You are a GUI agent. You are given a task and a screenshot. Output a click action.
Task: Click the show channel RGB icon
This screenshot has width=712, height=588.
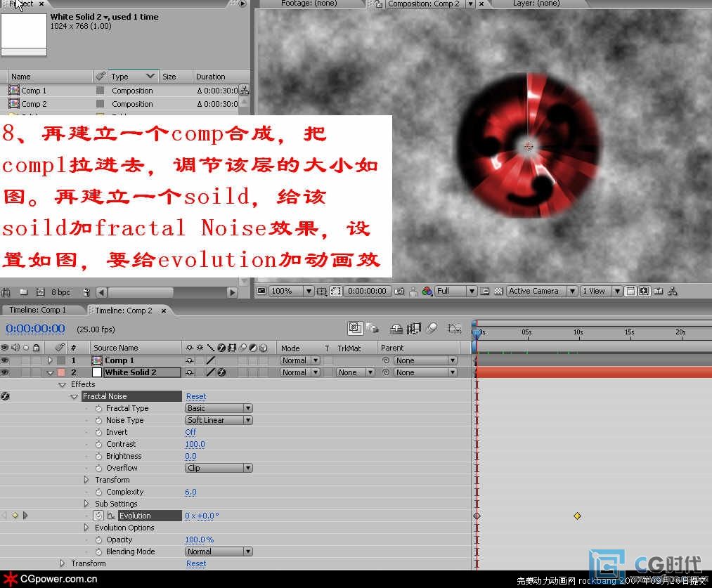[427, 291]
